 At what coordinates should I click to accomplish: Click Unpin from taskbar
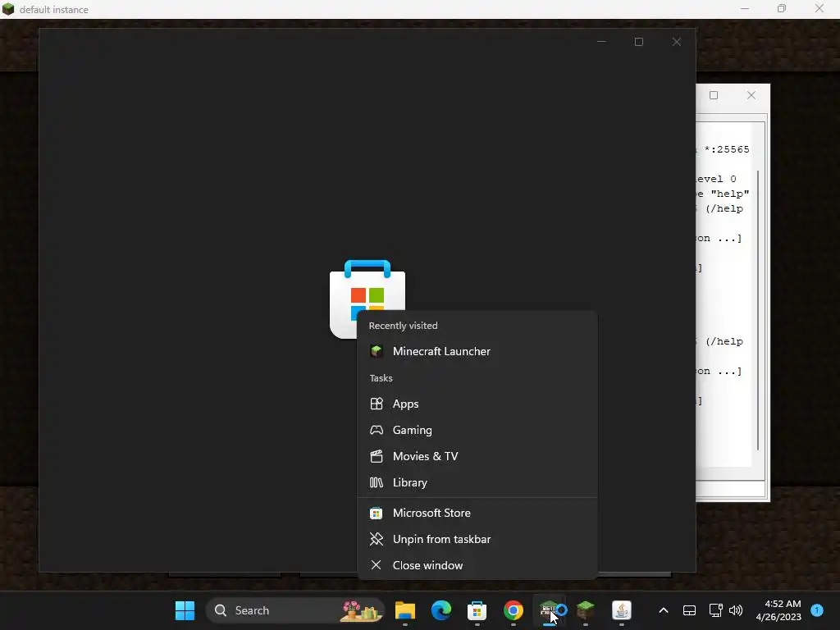[477, 540]
